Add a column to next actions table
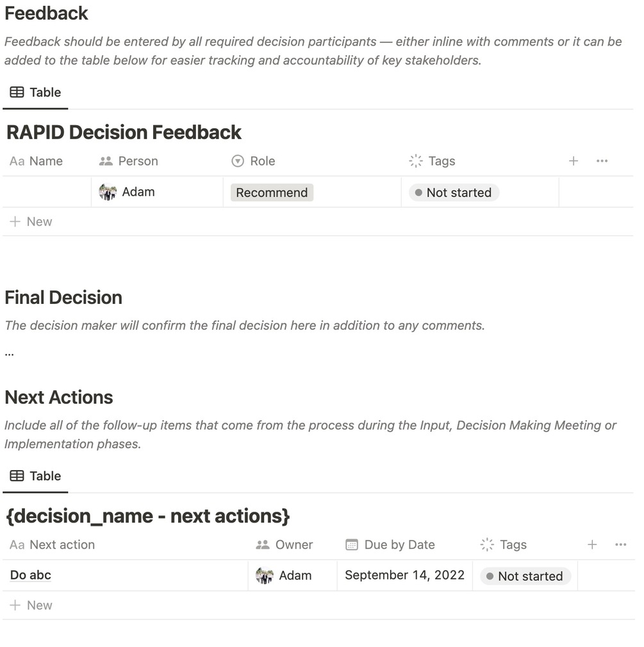This screenshot has height=647, width=644. [591, 544]
